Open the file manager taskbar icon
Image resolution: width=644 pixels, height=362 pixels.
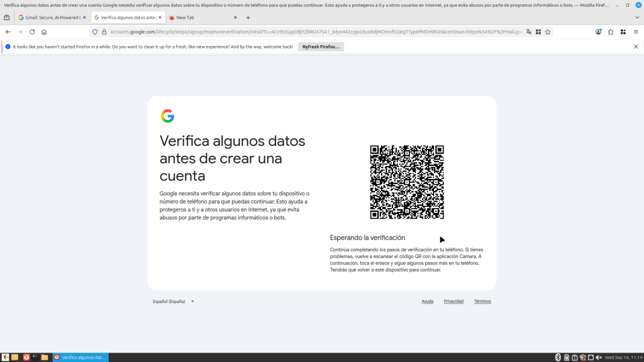[x=15, y=358]
